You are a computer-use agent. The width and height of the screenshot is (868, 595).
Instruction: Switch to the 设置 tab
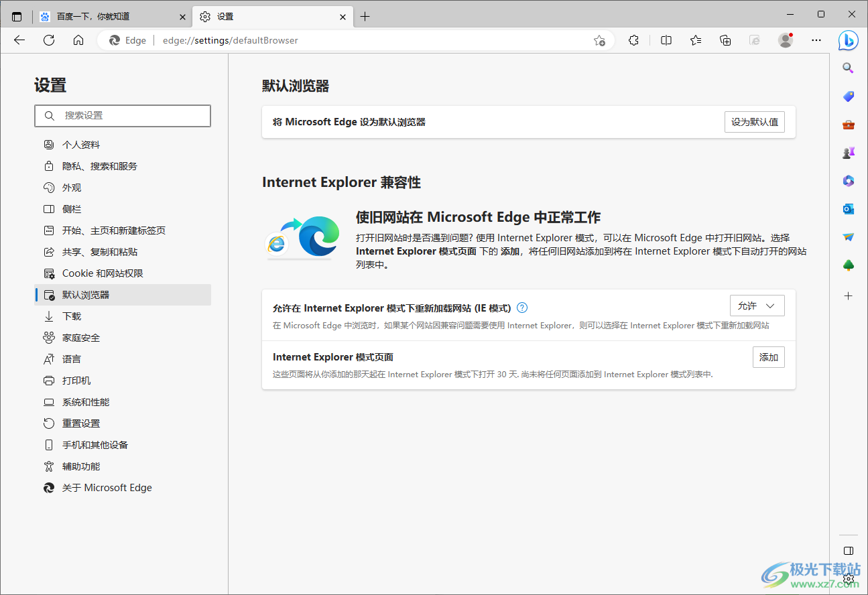[x=272, y=17]
